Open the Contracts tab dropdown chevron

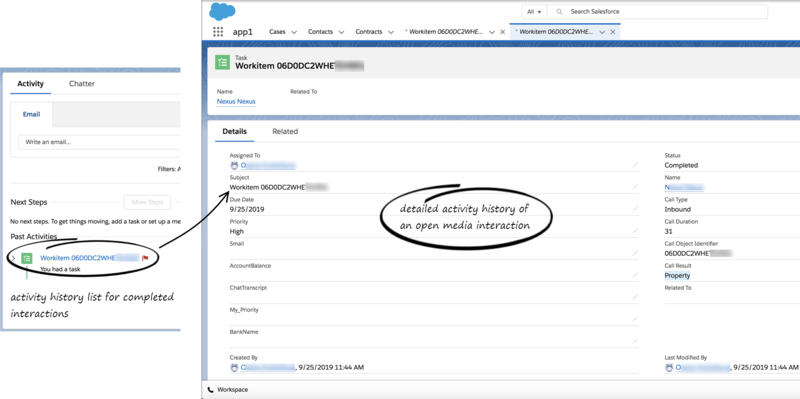click(391, 32)
